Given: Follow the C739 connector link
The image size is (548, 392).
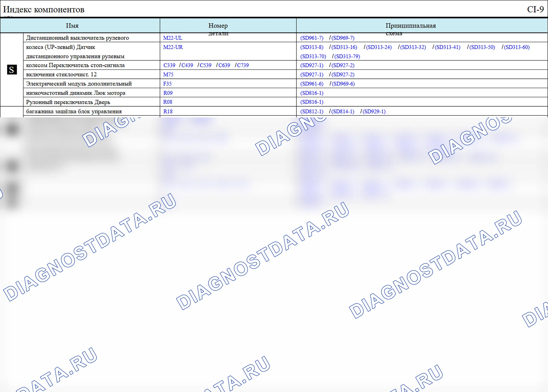Looking at the screenshot, I should tap(243, 65).
